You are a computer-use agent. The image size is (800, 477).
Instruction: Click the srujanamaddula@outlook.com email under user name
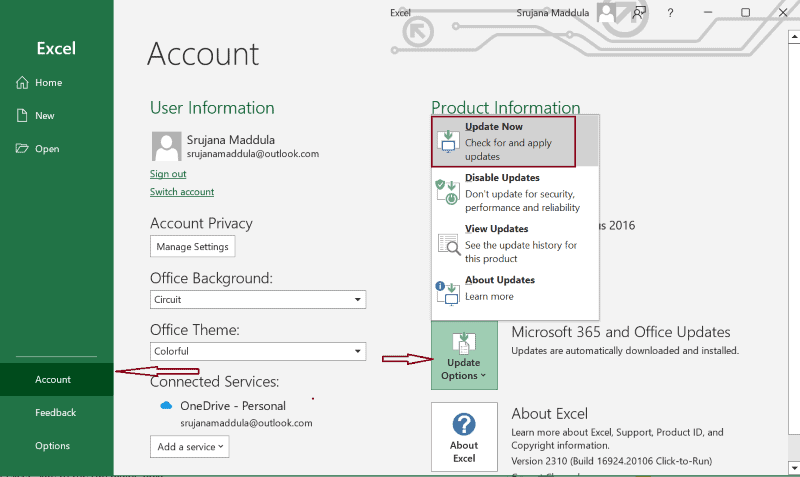253,154
